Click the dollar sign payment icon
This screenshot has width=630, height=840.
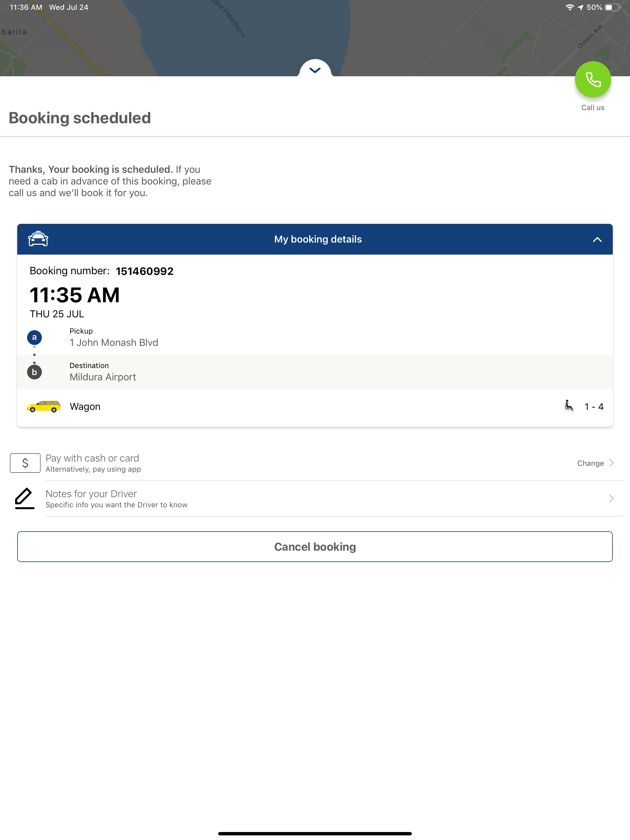coord(25,463)
